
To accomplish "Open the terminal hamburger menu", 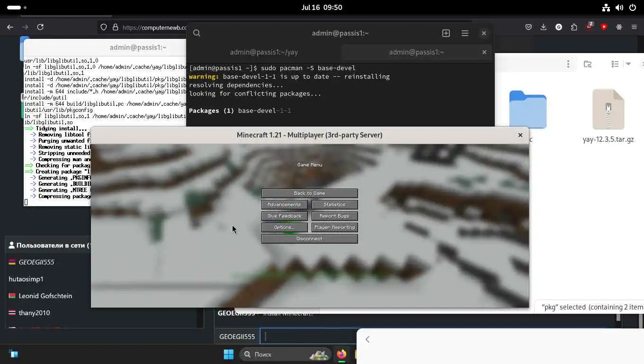I will point(465,33).
